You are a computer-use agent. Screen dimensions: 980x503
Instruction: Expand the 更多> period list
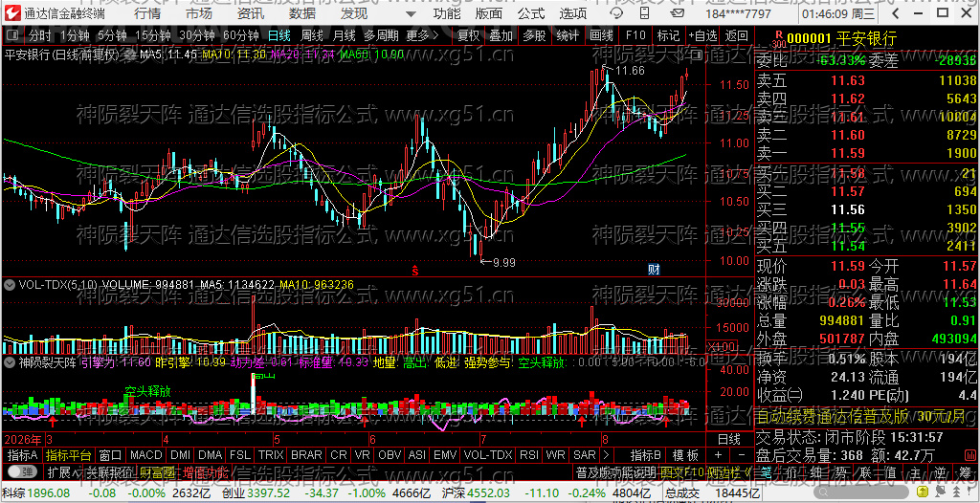tap(422, 35)
